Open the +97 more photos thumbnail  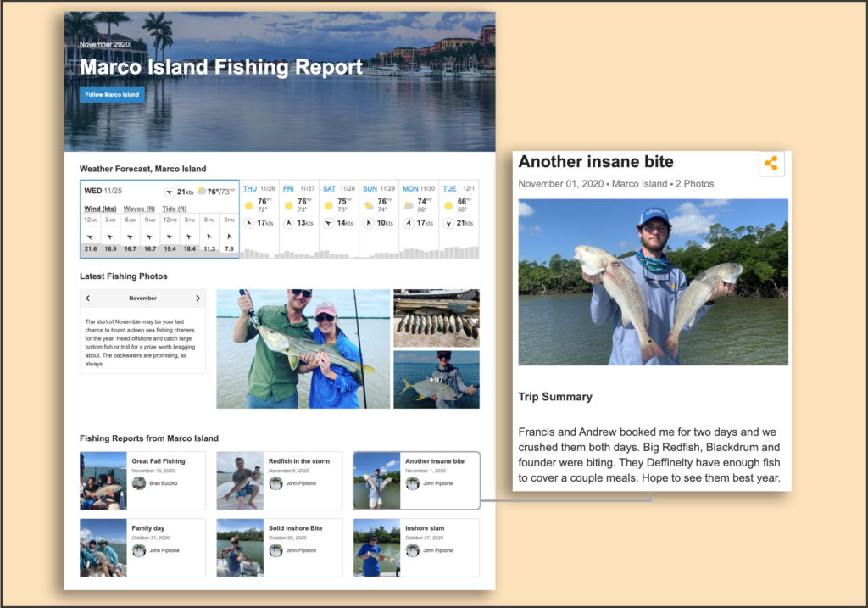(436, 379)
